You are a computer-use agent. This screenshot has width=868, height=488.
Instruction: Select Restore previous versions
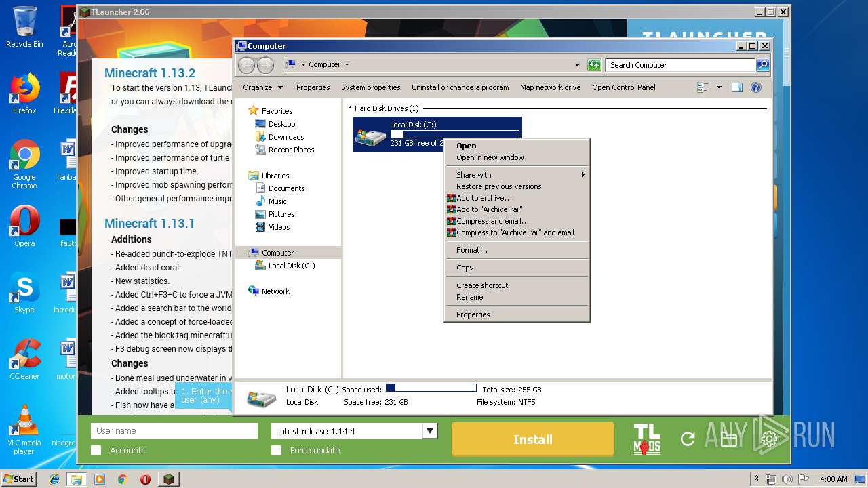point(517,186)
